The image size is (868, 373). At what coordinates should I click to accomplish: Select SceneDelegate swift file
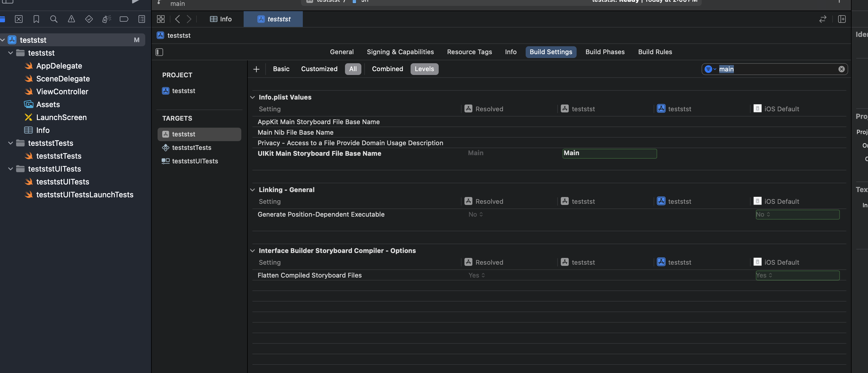pyautogui.click(x=63, y=78)
